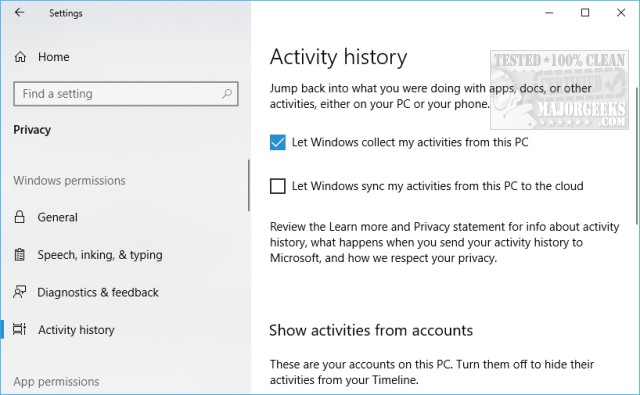
Task: Open Speech, inking, & typing settings
Action: point(100,255)
